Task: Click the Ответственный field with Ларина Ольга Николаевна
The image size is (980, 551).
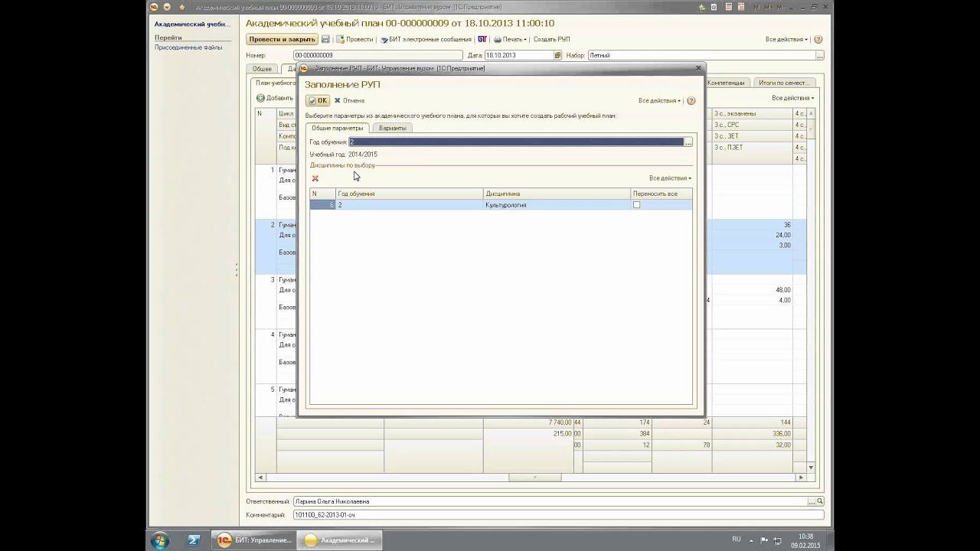Action: pyautogui.click(x=550, y=501)
